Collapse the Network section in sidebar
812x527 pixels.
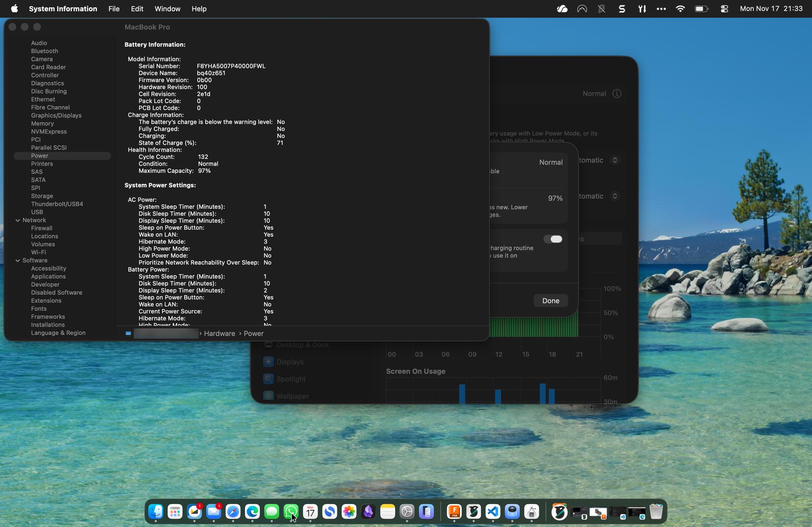click(x=18, y=221)
